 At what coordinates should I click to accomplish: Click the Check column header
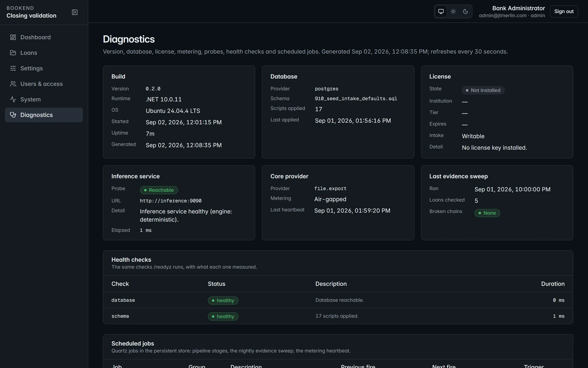[120, 284]
